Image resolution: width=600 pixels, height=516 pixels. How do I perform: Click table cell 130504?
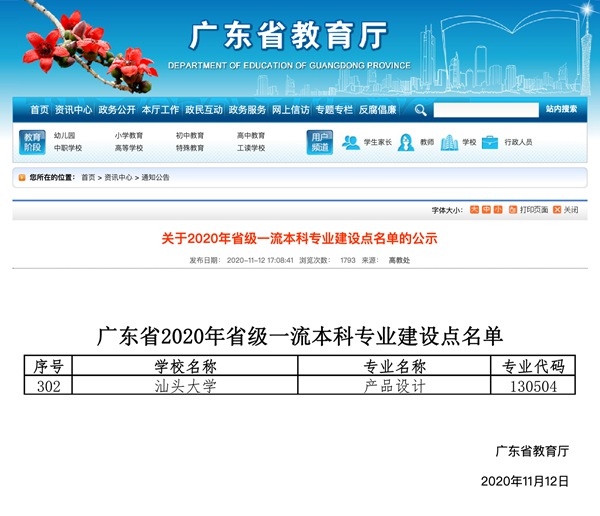click(533, 386)
